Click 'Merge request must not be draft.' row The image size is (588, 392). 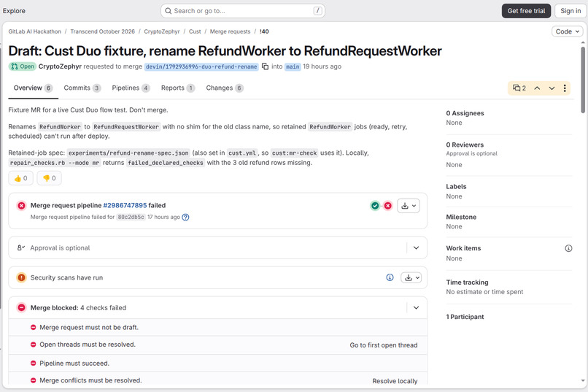click(x=218, y=328)
